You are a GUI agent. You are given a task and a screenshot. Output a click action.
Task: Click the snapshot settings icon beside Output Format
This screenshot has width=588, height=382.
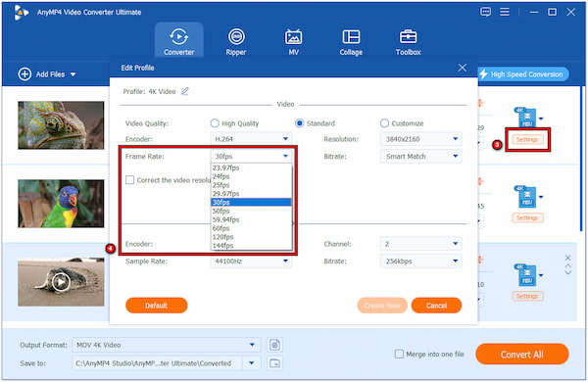(274, 345)
